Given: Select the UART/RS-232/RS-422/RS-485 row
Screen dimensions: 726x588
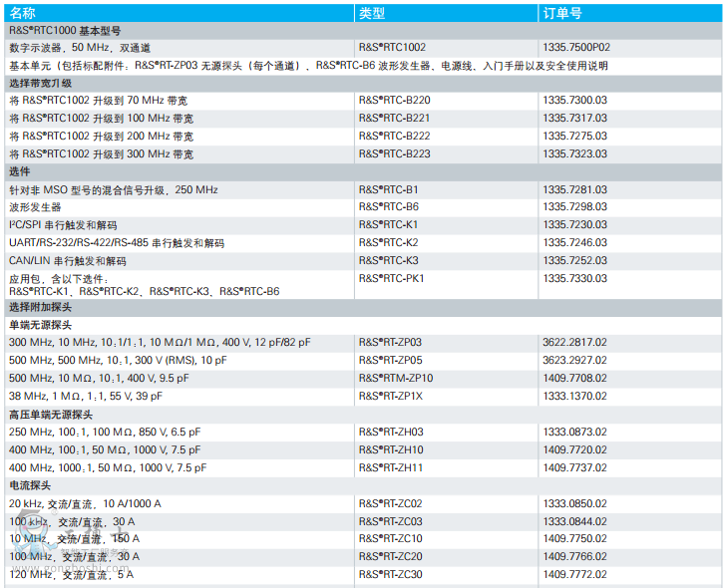Looking at the screenshot, I should 363,243.
